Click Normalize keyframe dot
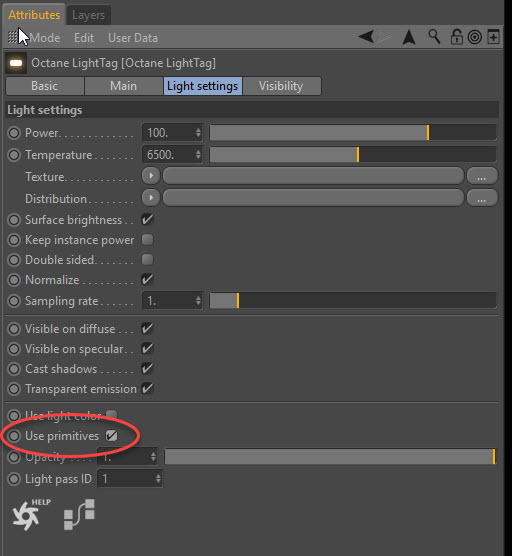 14,280
